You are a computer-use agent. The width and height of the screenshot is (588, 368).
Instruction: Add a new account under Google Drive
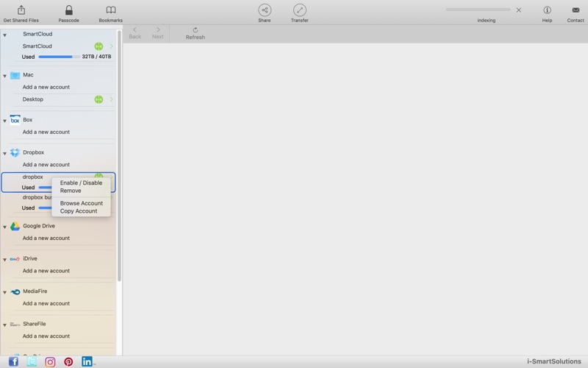[x=46, y=238]
